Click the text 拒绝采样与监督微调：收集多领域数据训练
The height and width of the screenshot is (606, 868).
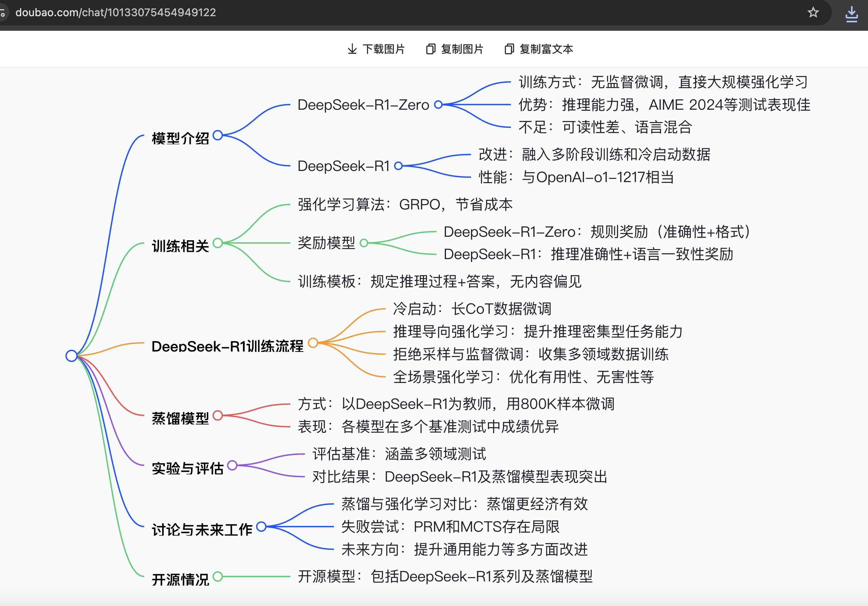tap(531, 354)
